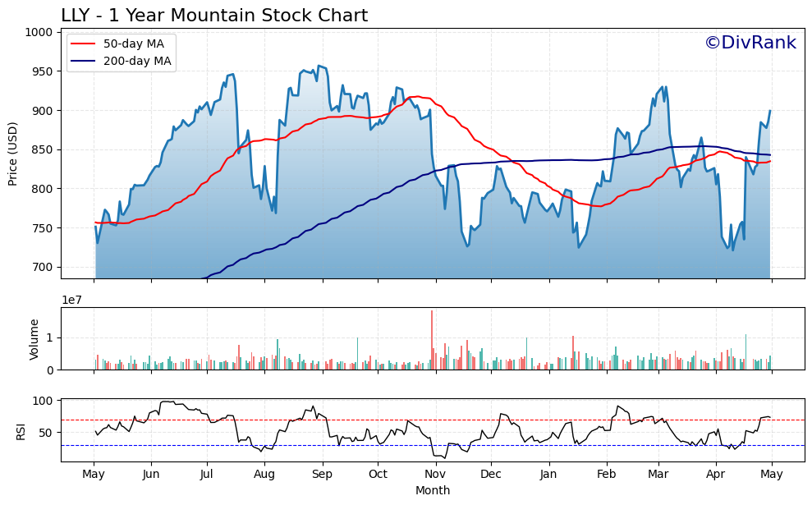Select the '50-day MA' legend label

pos(134,44)
